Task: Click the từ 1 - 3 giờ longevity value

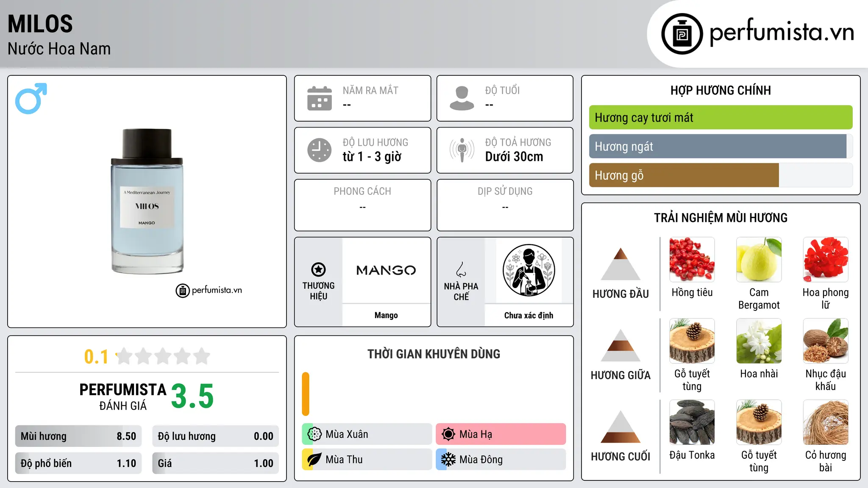Action: point(372,157)
